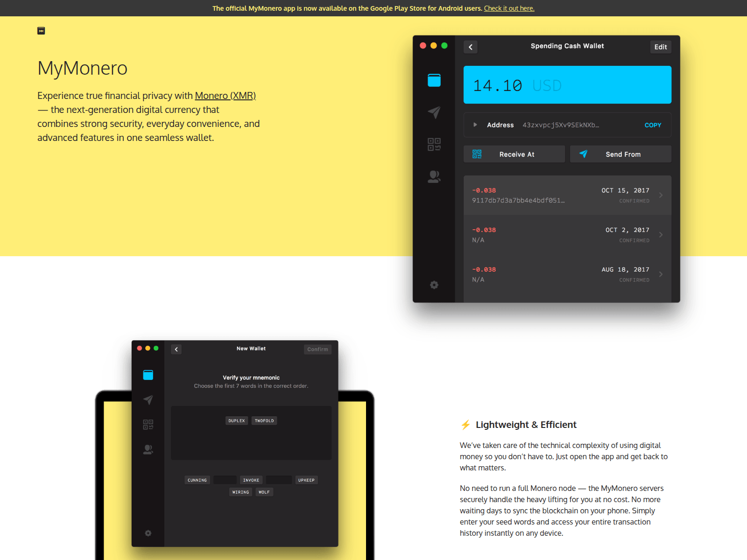
Task: Click the MyMonero page heading
Action: pyautogui.click(x=82, y=68)
